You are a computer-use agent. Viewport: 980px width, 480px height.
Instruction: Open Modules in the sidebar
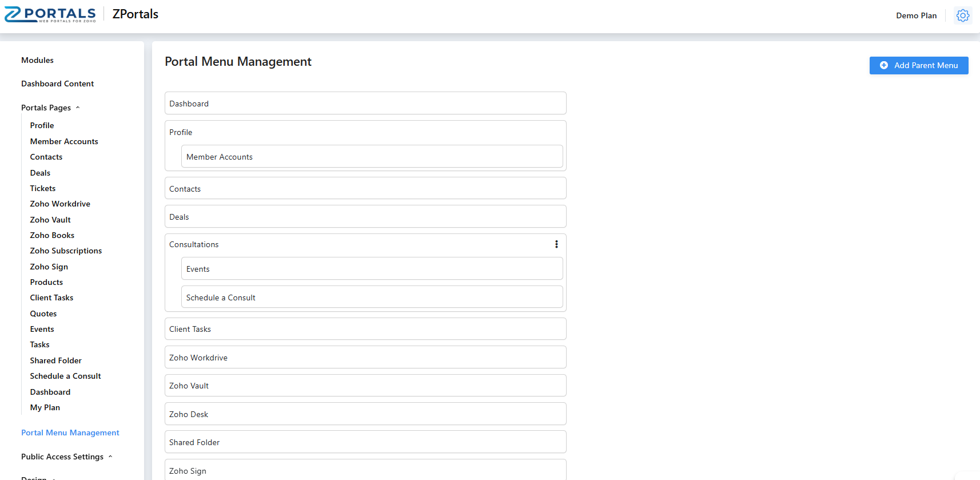tap(37, 60)
